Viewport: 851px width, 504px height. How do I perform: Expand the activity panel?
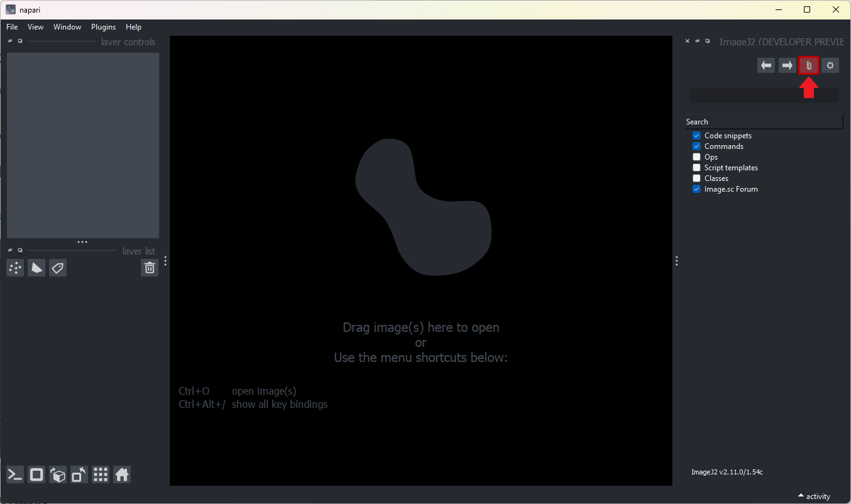[814, 496]
